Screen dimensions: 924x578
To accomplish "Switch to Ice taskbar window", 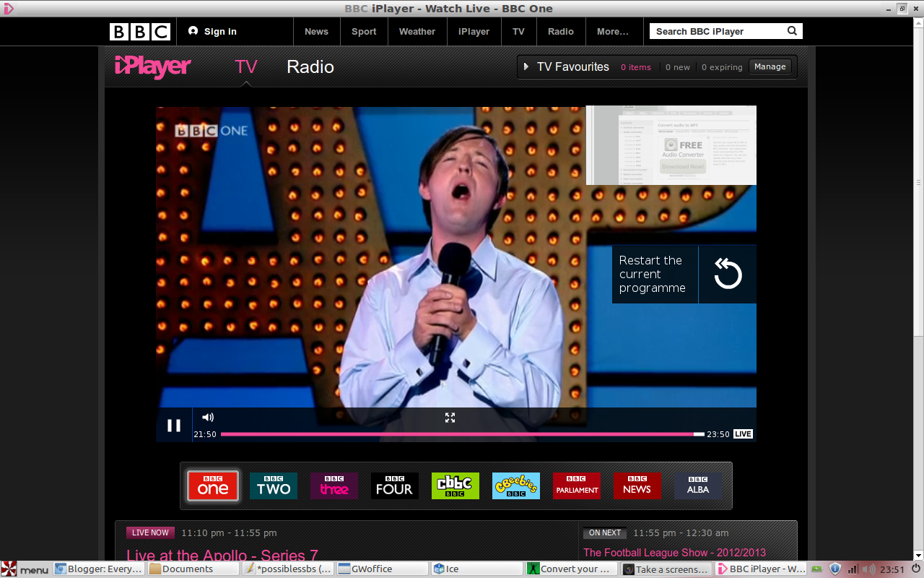I will (x=476, y=569).
